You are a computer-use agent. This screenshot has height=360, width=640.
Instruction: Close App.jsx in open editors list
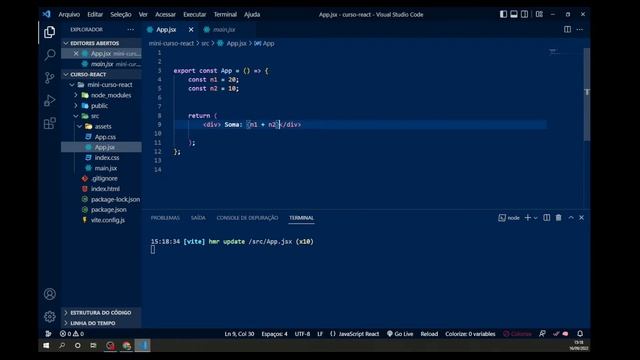pos(76,53)
